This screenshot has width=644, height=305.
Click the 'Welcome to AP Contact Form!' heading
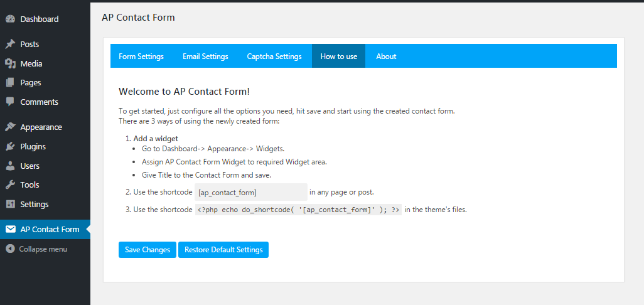click(184, 91)
